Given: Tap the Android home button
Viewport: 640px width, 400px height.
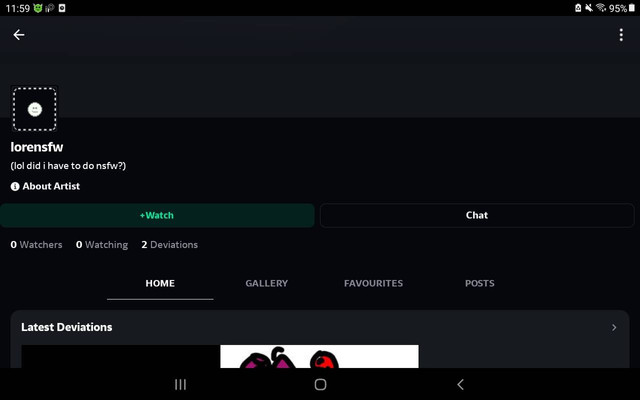Looking at the screenshot, I should 320,384.
